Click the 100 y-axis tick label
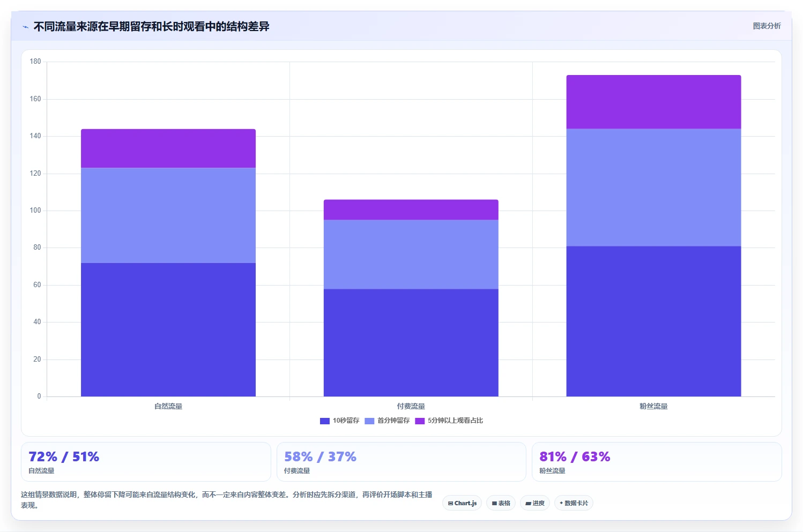 click(35, 211)
